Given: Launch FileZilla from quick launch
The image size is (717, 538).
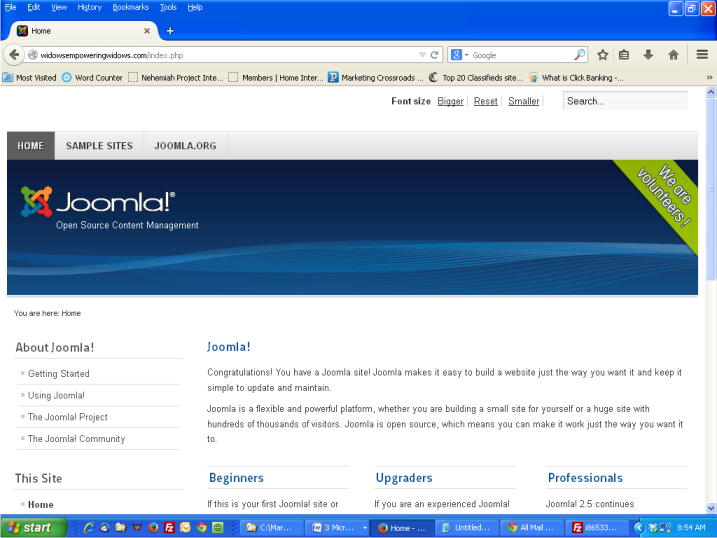Looking at the screenshot, I should point(169,527).
